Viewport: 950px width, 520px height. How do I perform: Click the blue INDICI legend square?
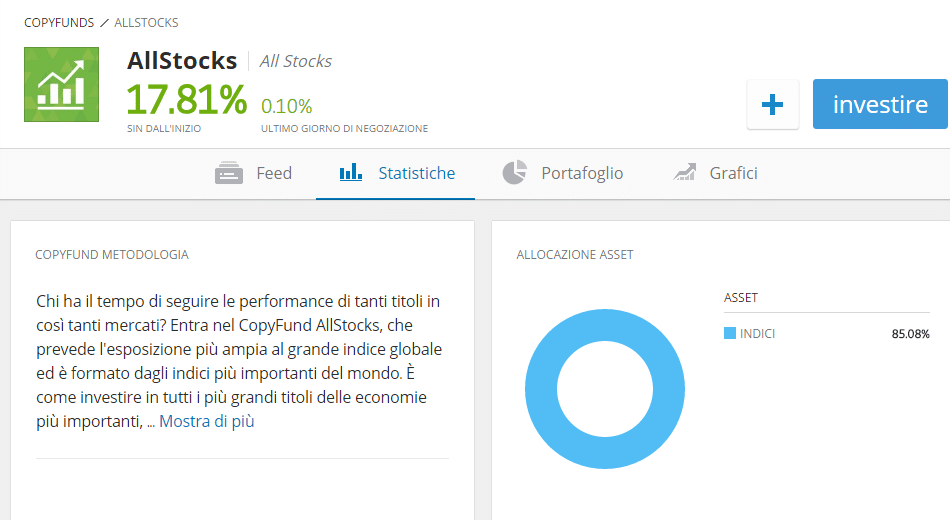tap(729, 333)
